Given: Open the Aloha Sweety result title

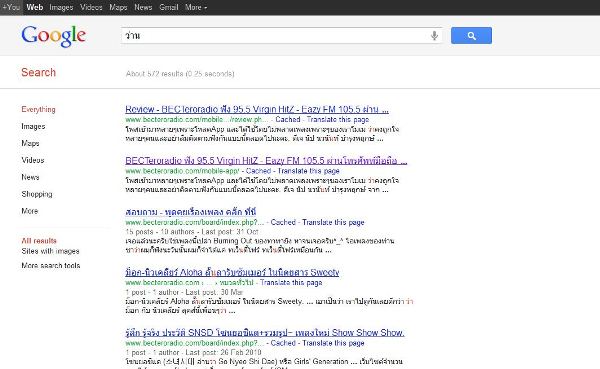Looking at the screenshot, I should coord(232,272).
